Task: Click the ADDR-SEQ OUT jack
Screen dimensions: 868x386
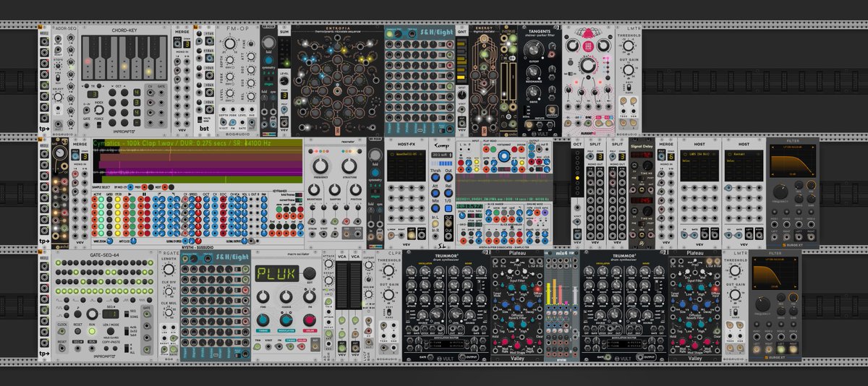Action: (58, 124)
